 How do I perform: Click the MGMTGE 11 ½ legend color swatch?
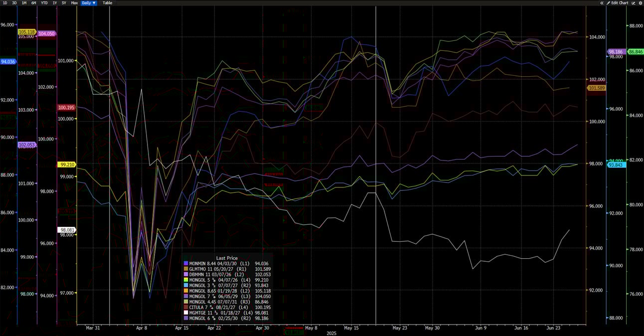coord(186,313)
